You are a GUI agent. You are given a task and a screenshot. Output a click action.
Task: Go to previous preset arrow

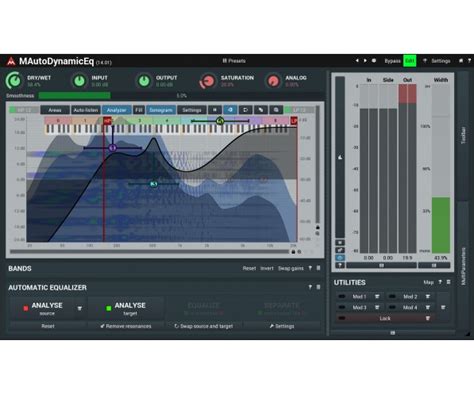pos(357,61)
